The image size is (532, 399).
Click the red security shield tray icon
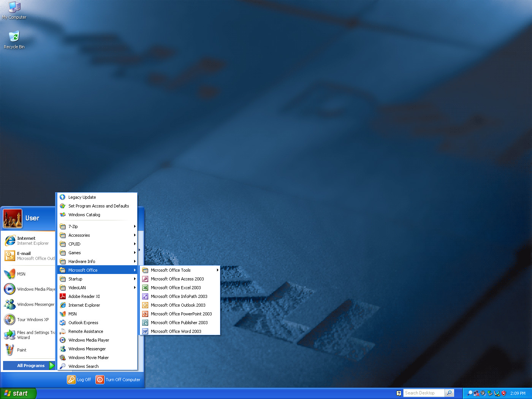point(503,393)
